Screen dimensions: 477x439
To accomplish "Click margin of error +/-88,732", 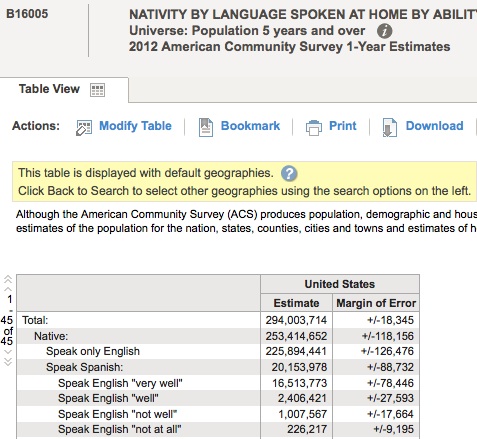I will click(x=390, y=367).
